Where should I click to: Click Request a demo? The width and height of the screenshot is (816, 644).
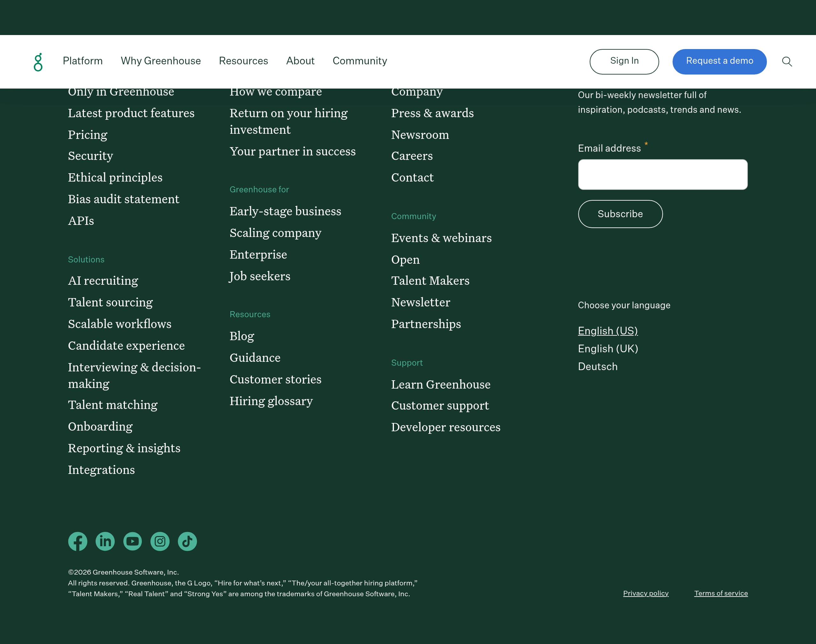click(719, 61)
